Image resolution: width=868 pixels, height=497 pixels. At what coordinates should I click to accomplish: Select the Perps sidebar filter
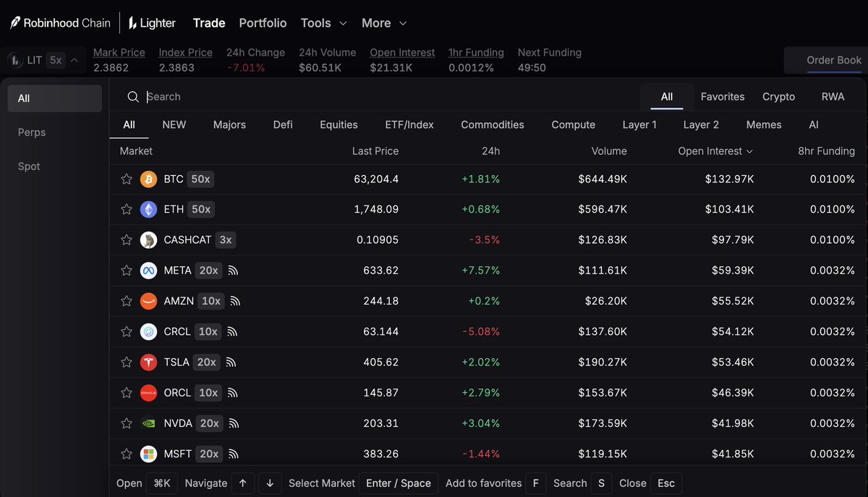(55, 132)
